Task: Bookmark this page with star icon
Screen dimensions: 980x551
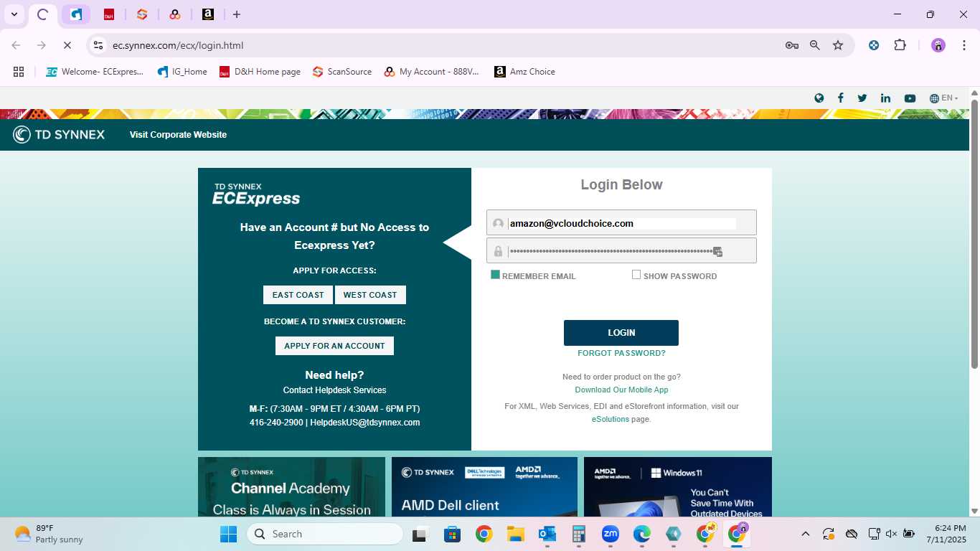Action: 838,45
